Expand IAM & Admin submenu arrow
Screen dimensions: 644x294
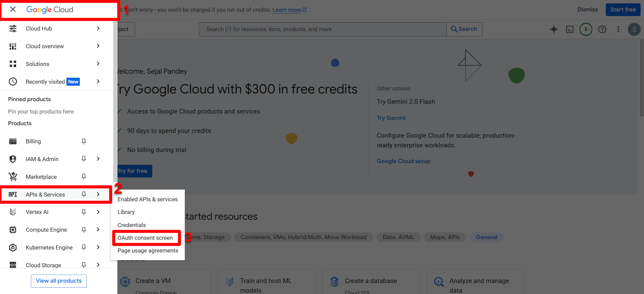(x=98, y=159)
